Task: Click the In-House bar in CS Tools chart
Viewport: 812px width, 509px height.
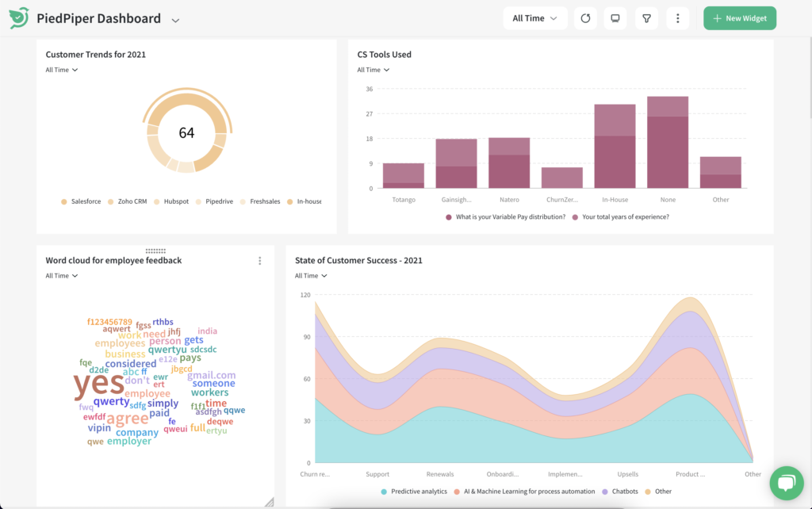Action: coord(615,147)
